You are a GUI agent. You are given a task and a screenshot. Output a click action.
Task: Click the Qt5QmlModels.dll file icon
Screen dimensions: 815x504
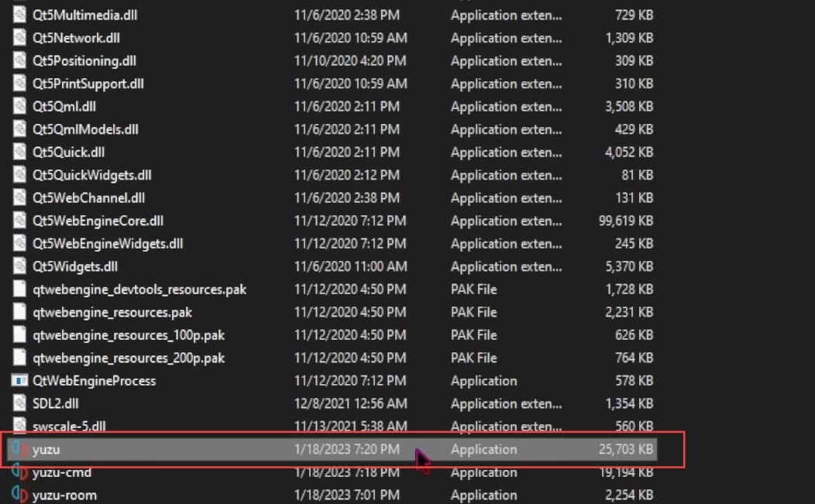click(x=19, y=129)
